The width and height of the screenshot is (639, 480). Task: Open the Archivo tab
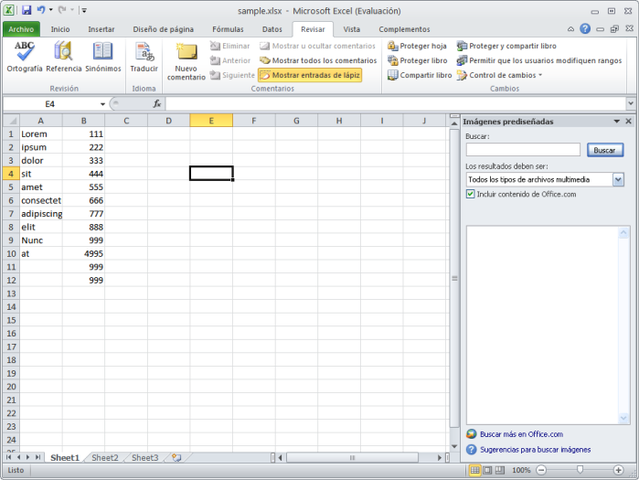pos(21,29)
